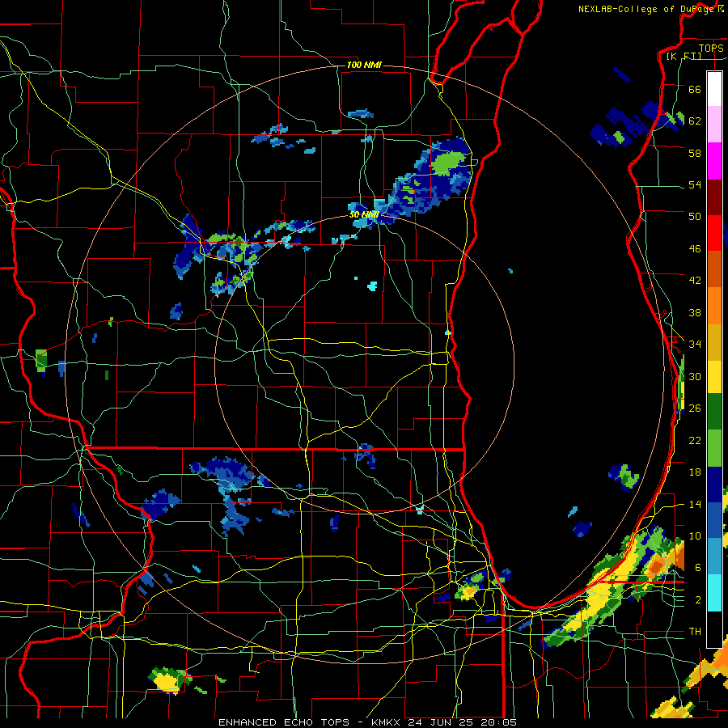Click the "50 NMI" range ring label
This screenshot has width=728, height=728.
(x=364, y=214)
